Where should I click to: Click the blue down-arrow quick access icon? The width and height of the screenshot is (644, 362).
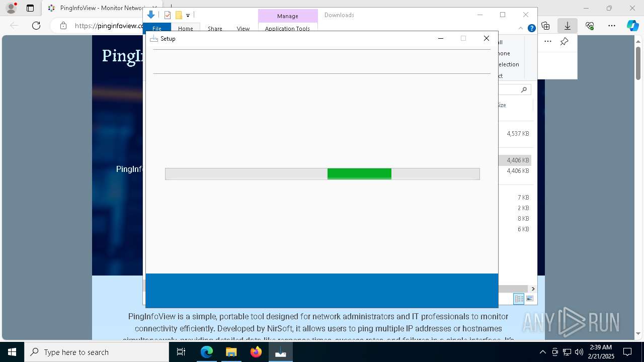pos(150,15)
